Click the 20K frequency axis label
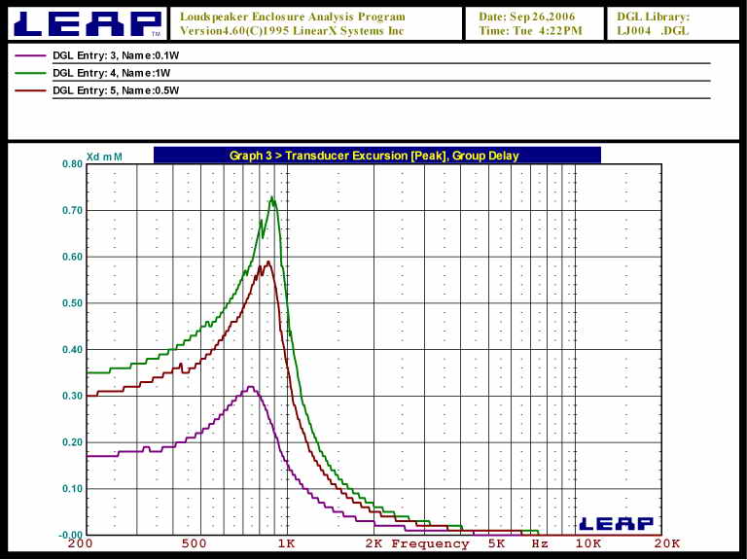 [667, 543]
